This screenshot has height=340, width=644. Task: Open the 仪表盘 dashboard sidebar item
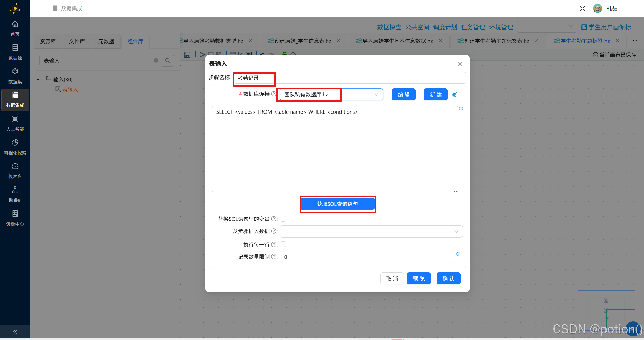pos(15,171)
